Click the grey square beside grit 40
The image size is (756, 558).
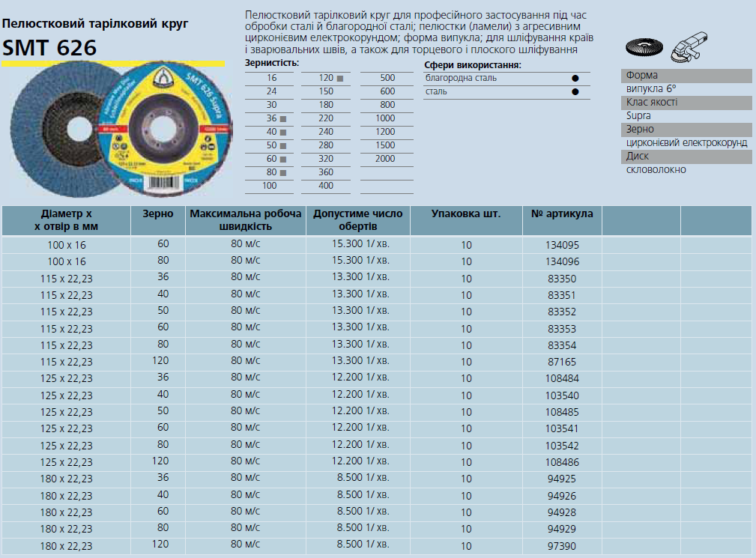(283, 133)
